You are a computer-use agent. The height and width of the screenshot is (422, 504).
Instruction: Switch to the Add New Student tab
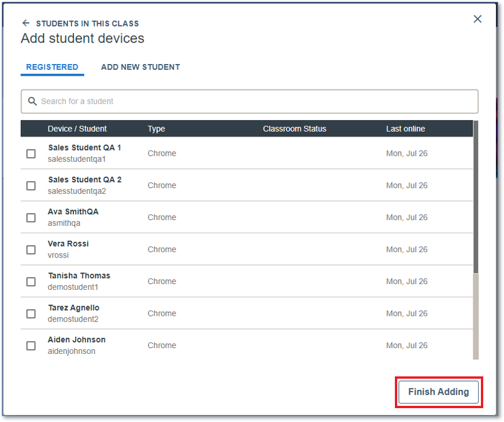140,67
